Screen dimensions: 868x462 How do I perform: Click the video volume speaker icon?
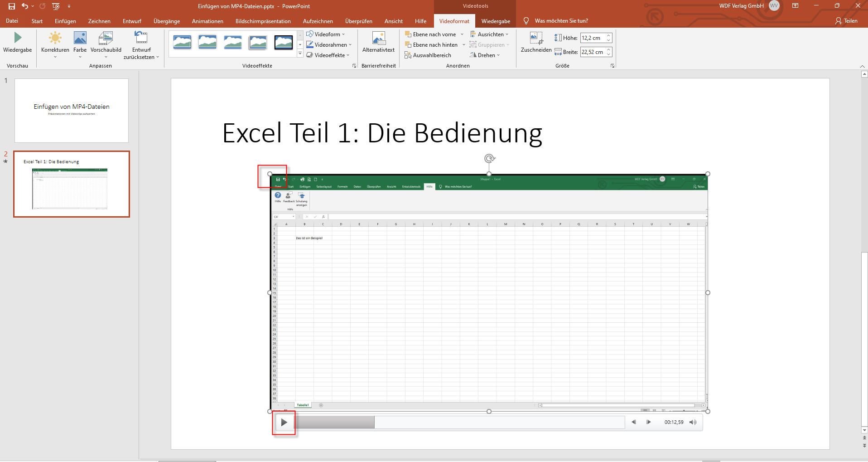(x=693, y=422)
